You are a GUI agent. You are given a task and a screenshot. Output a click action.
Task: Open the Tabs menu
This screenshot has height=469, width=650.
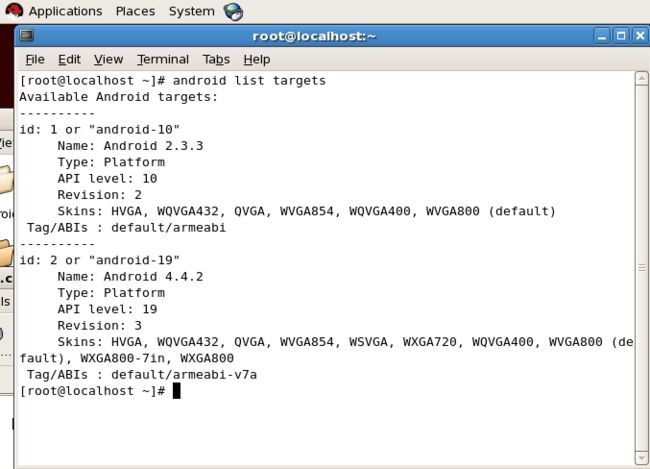point(216,60)
